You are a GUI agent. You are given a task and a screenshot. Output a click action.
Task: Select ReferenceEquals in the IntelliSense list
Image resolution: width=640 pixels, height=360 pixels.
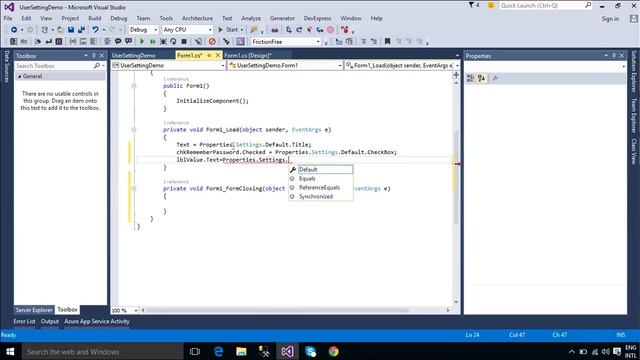[x=321, y=187]
